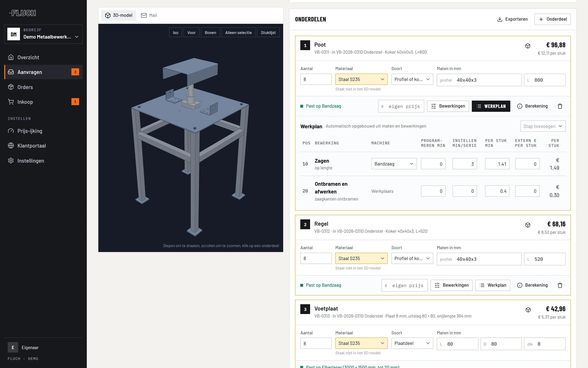
Task: Open the Stap toevoegen dropdown
Action: (543, 126)
